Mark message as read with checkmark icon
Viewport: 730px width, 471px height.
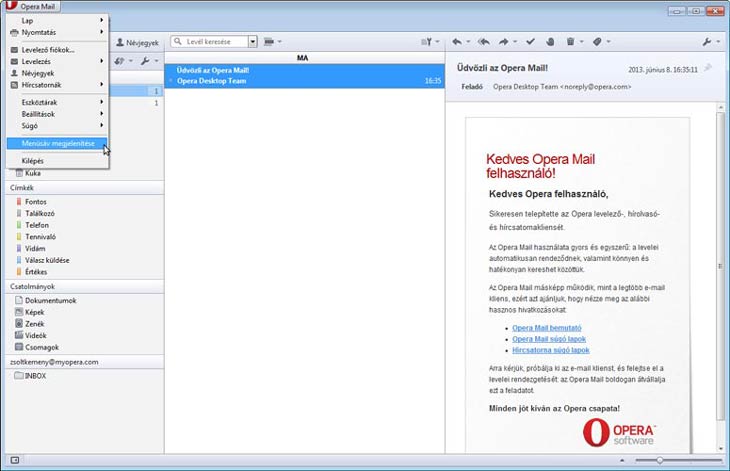531,42
